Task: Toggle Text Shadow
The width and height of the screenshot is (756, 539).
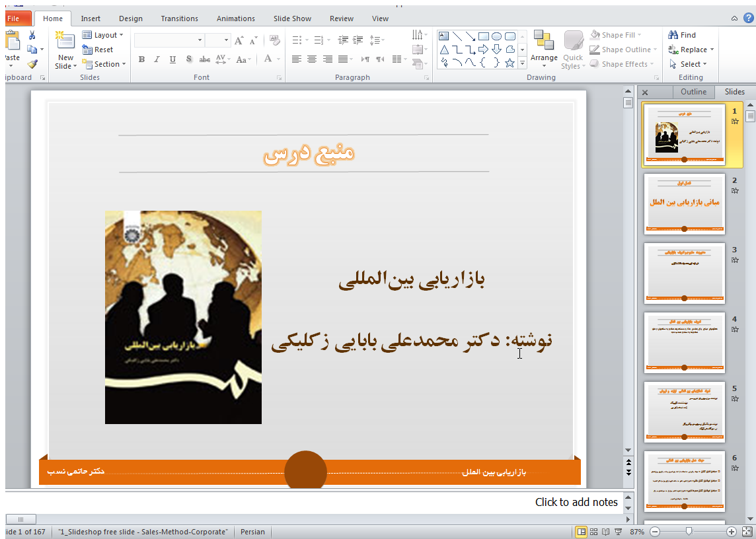Action: click(189, 59)
